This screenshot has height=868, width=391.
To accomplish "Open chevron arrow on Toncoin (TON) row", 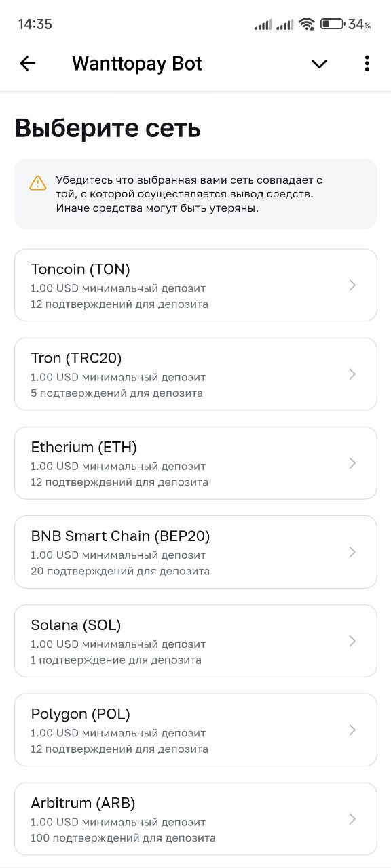I will click(x=352, y=285).
